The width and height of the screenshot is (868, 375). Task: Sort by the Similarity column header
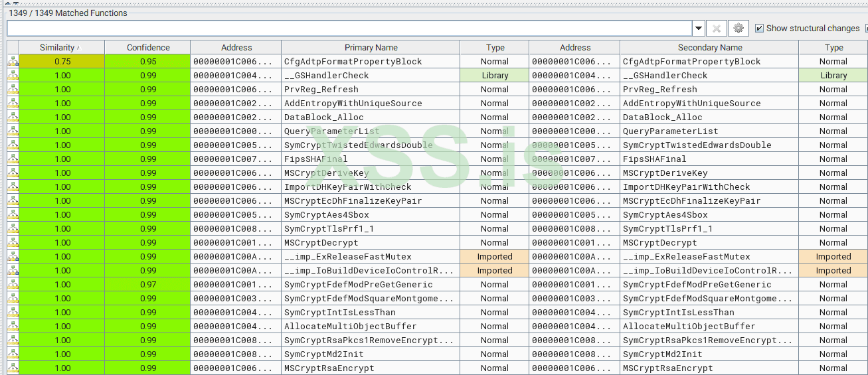62,48
